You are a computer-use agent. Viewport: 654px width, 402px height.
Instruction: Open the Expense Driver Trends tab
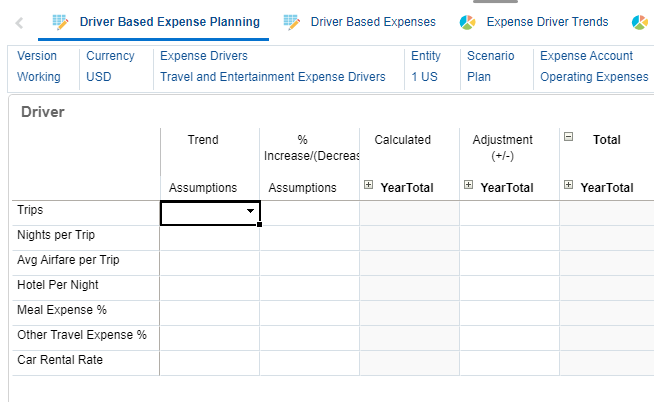coord(547,21)
